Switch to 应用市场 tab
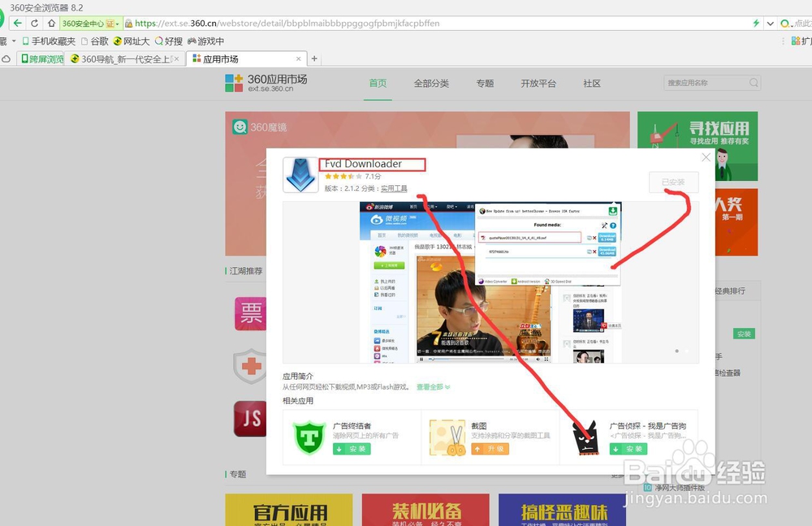 pyautogui.click(x=247, y=59)
